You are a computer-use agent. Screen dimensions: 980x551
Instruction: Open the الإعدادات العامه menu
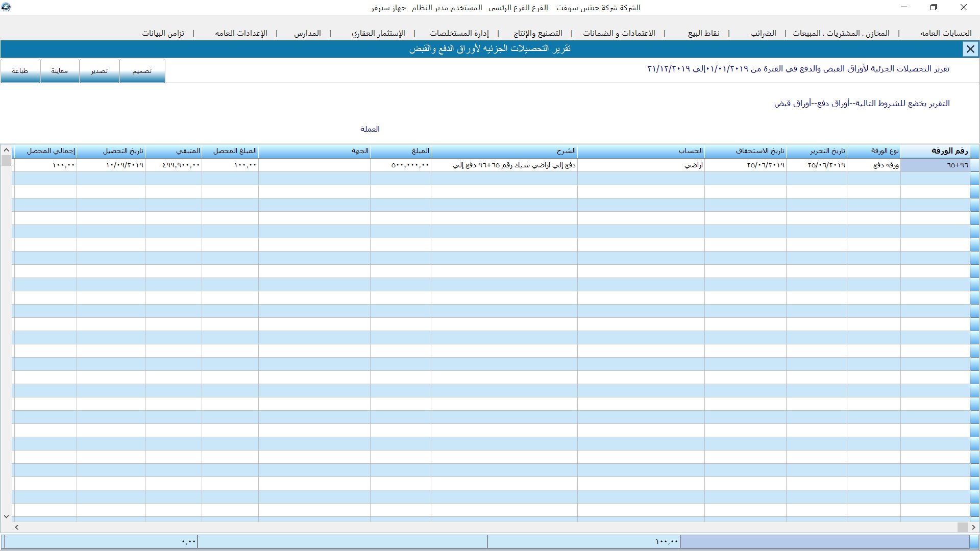point(241,33)
